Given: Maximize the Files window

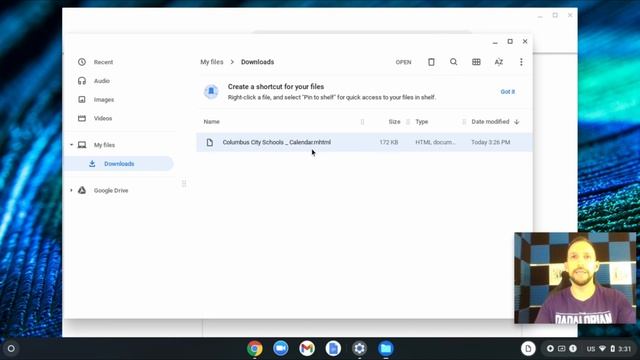Looking at the screenshot, I should [x=510, y=42].
